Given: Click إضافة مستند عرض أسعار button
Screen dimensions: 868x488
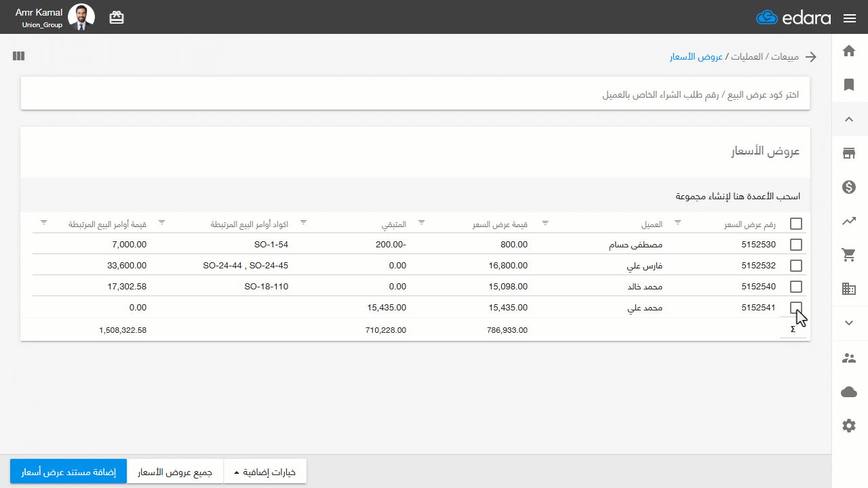Looking at the screenshot, I should click(68, 472).
